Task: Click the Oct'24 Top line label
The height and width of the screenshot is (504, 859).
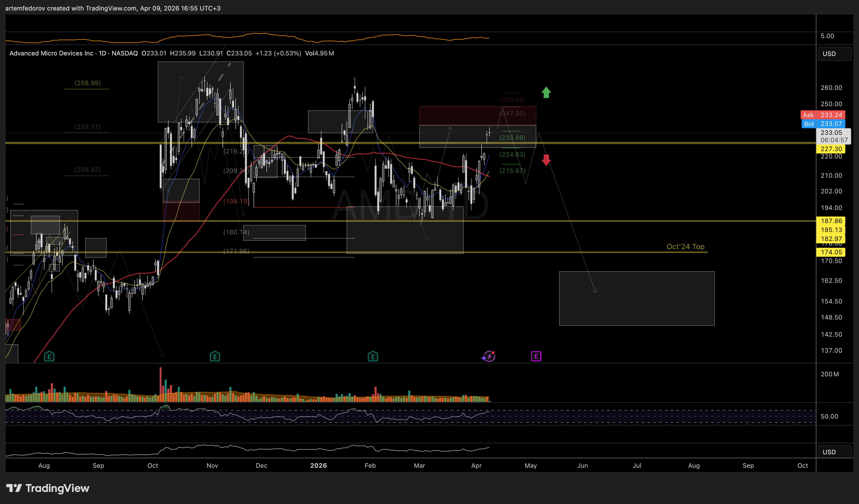Action: pyautogui.click(x=685, y=246)
